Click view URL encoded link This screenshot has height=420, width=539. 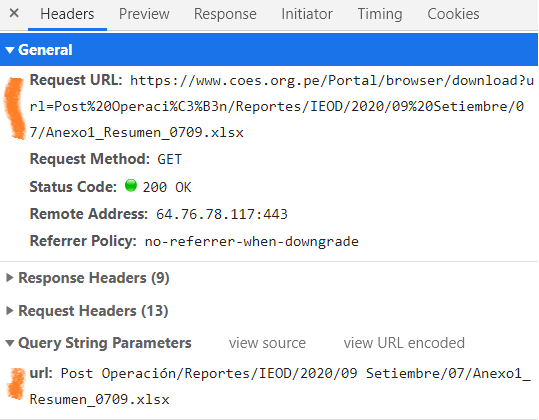tap(404, 343)
